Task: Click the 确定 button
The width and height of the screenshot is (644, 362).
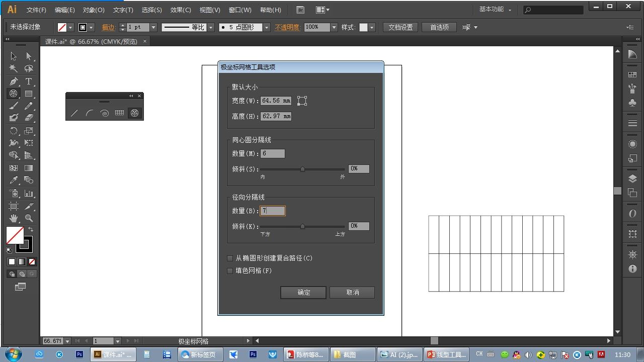Action: click(303, 293)
